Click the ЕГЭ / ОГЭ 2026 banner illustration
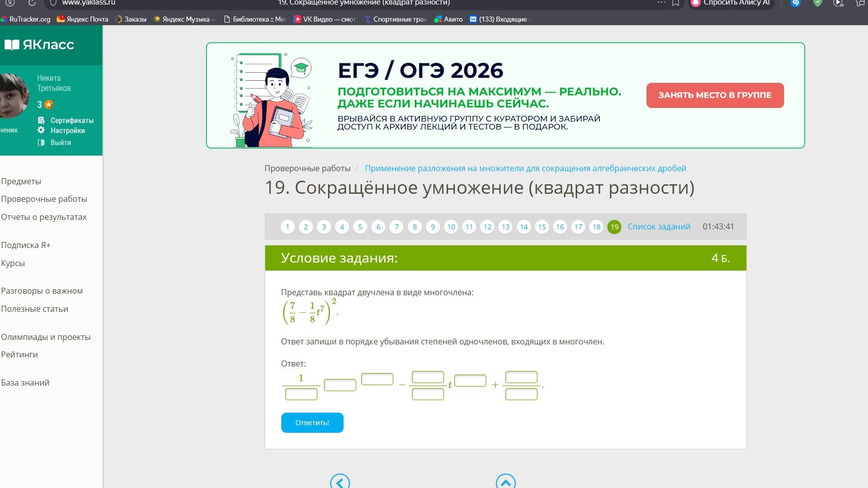 pyautogui.click(x=272, y=99)
